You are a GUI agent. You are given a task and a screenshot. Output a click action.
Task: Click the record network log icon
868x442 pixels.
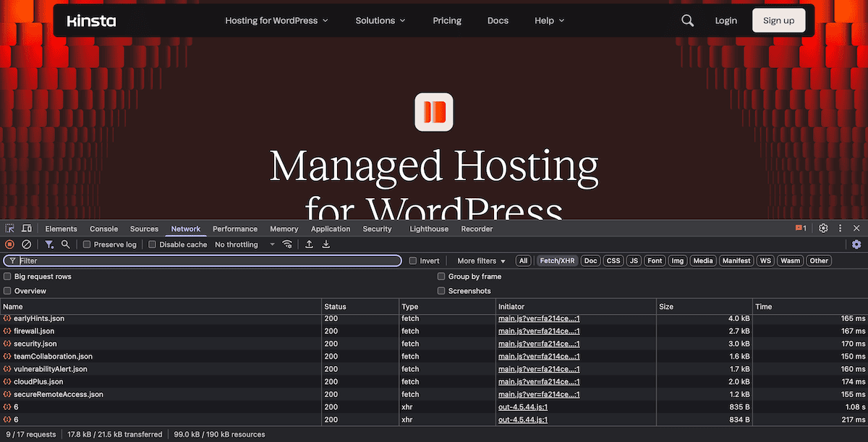coord(9,245)
